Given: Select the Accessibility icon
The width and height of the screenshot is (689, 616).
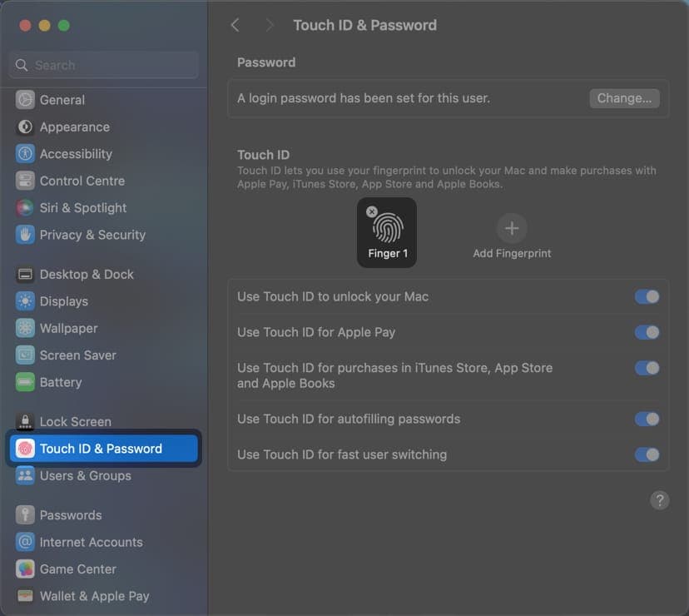Looking at the screenshot, I should pos(25,154).
